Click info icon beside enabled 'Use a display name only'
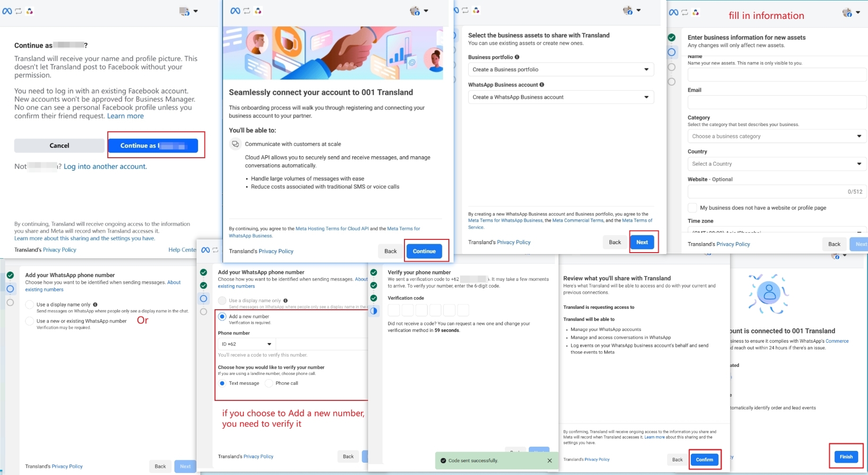This screenshot has height=475, width=868. coord(95,305)
